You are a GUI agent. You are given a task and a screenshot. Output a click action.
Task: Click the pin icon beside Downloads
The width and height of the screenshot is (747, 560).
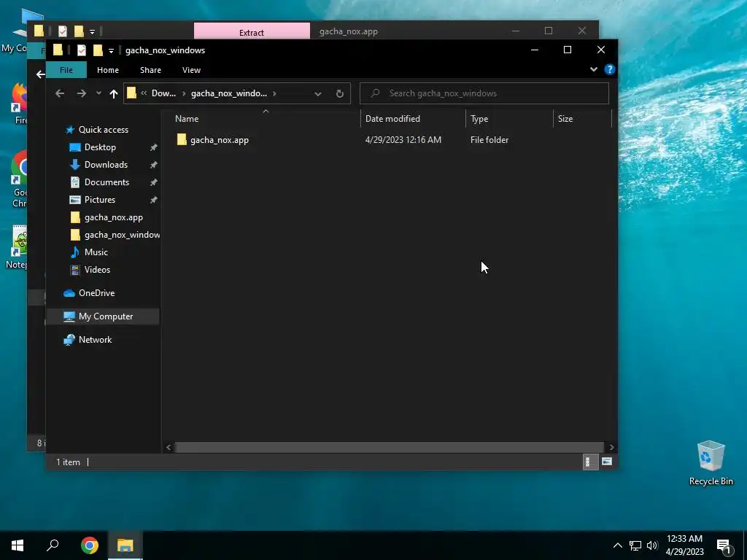click(153, 166)
